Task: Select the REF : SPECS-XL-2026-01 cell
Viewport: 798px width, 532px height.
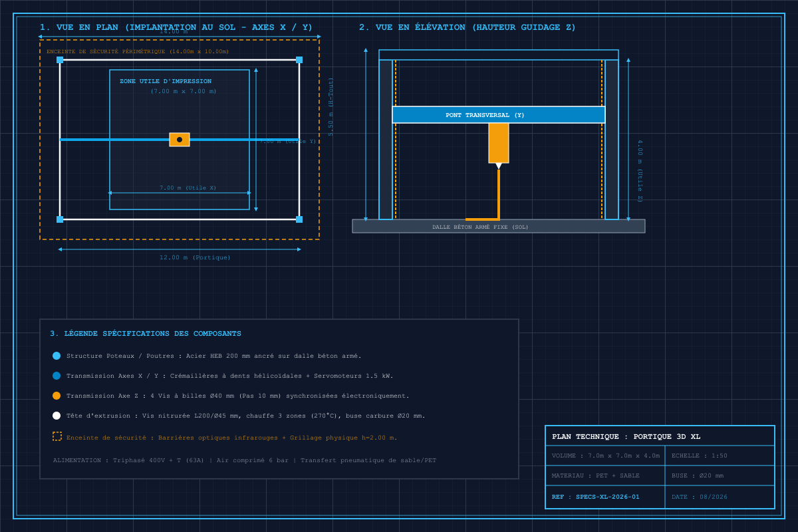Action: [605, 497]
